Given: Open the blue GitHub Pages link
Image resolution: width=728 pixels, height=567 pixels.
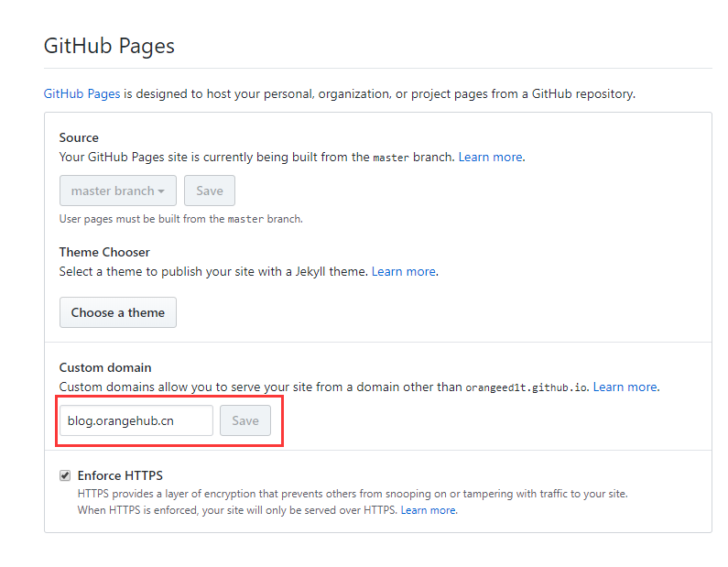Looking at the screenshot, I should [82, 93].
